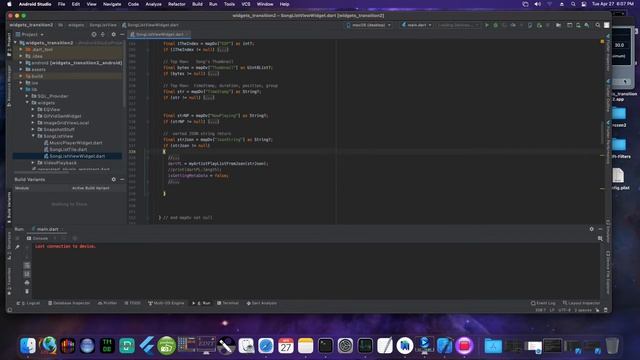Click tool windows icon in status bar corner
The image size is (640, 360).
point(9,310)
